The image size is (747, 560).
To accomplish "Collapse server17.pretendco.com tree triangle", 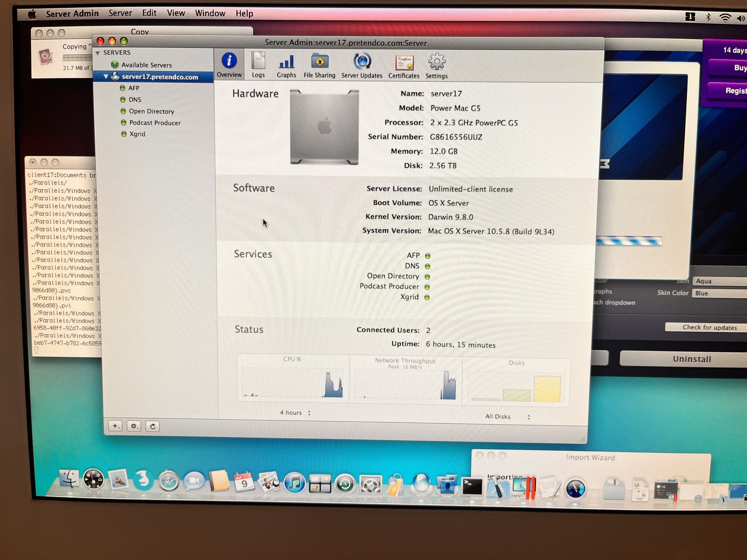I will tap(106, 77).
